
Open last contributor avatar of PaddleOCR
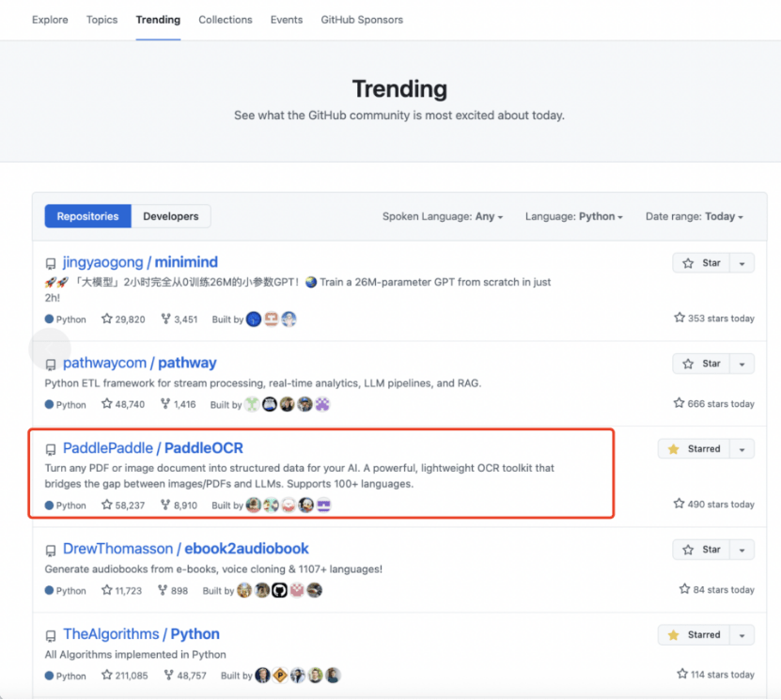(x=323, y=505)
